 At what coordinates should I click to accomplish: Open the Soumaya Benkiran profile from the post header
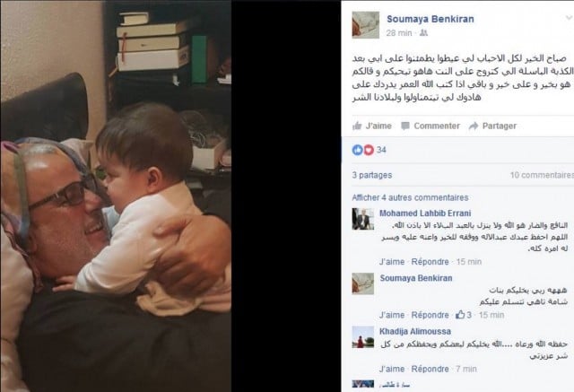pos(430,19)
